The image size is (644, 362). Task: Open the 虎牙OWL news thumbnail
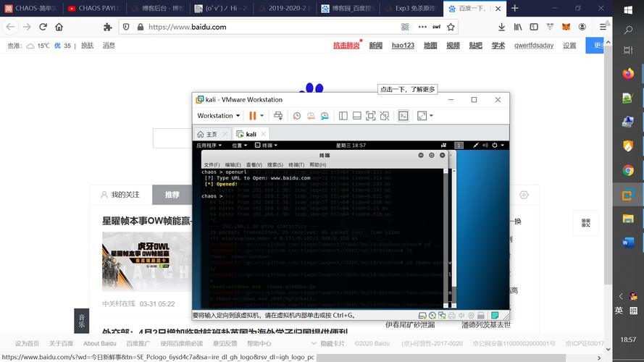[147, 261]
